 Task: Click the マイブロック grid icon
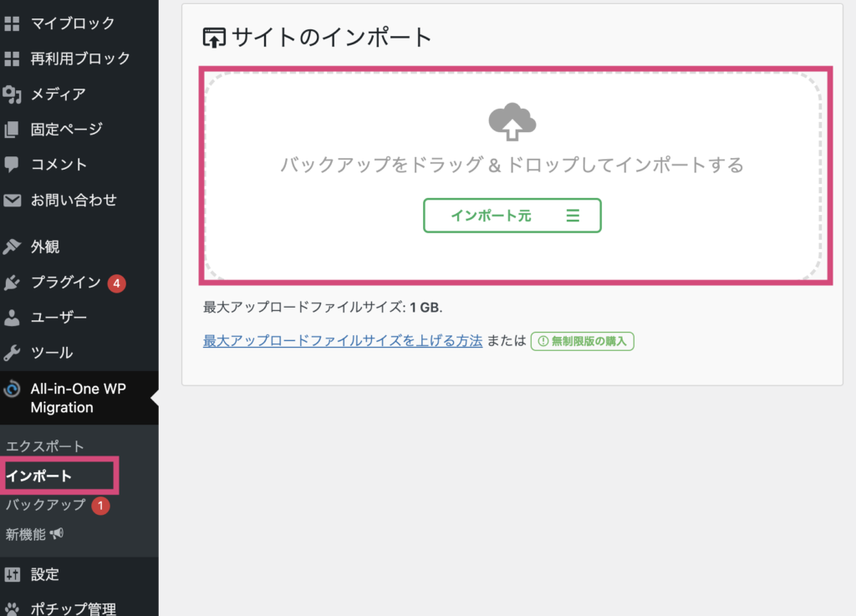(12, 23)
